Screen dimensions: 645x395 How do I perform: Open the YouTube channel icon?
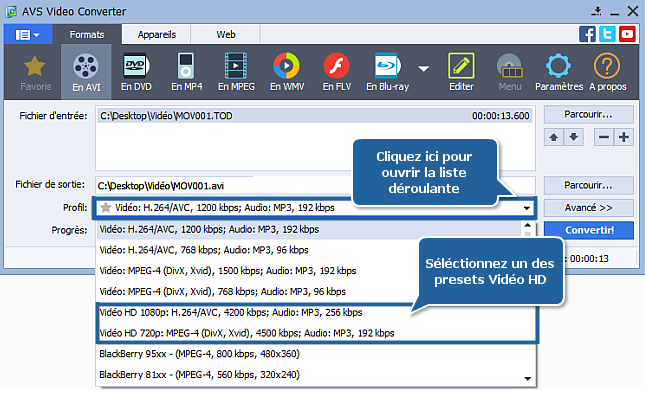627,34
